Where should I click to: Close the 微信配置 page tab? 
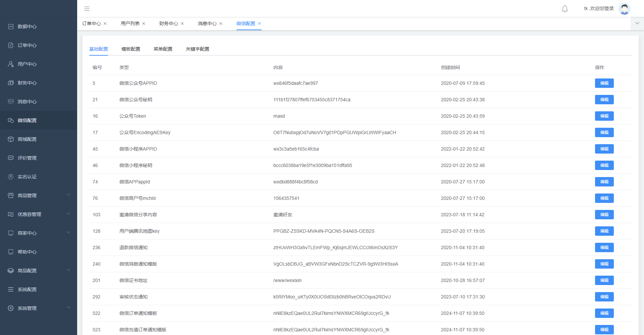point(259,23)
